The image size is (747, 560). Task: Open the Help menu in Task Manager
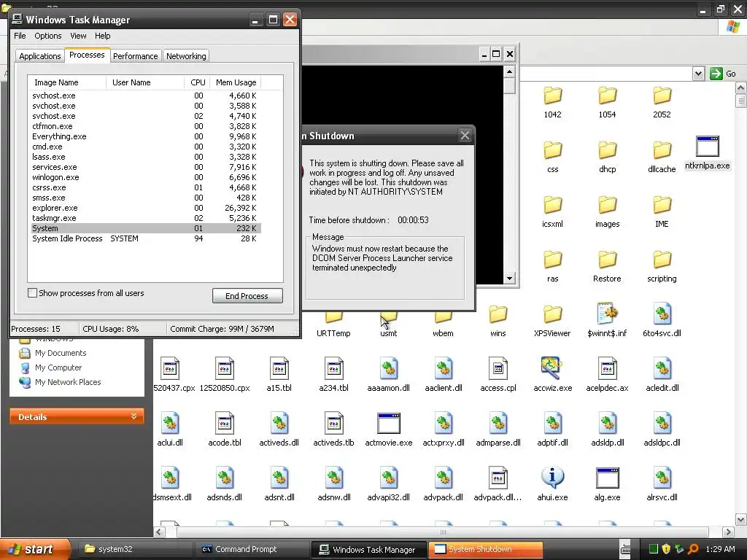tap(102, 36)
